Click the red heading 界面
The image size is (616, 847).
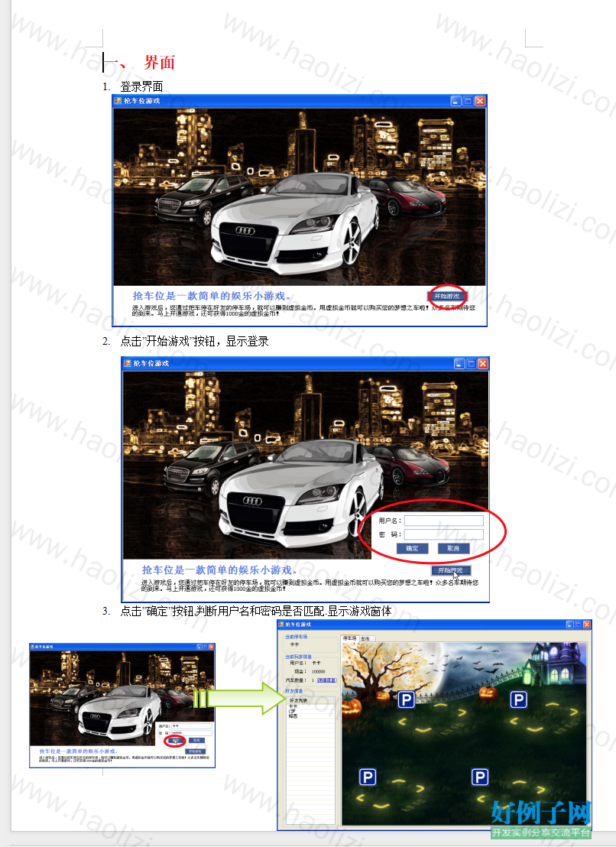[159, 62]
